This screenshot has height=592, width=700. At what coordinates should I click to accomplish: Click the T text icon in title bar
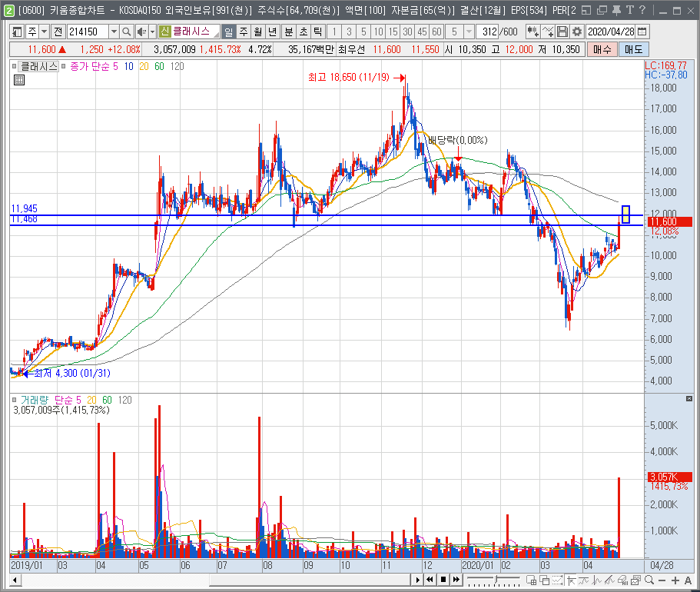pyautogui.click(x=629, y=10)
